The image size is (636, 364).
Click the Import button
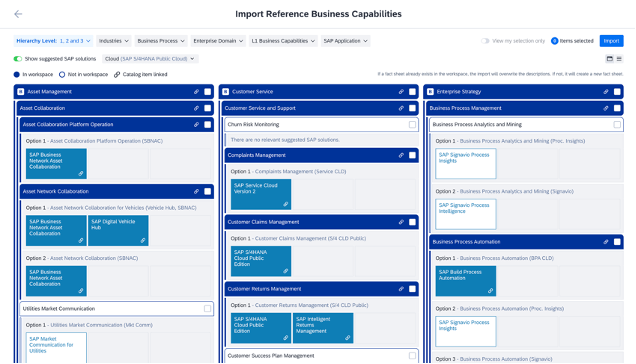pos(611,41)
